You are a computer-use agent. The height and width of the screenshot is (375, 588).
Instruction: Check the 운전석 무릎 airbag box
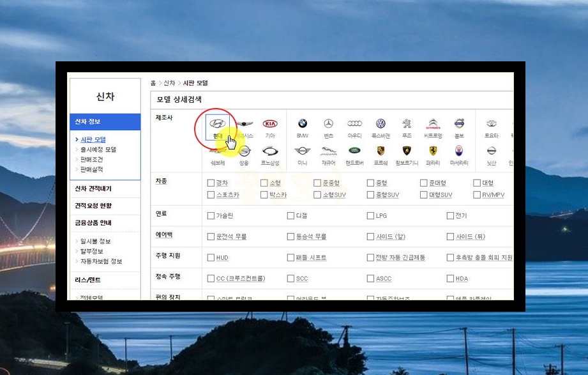point(211,236)
